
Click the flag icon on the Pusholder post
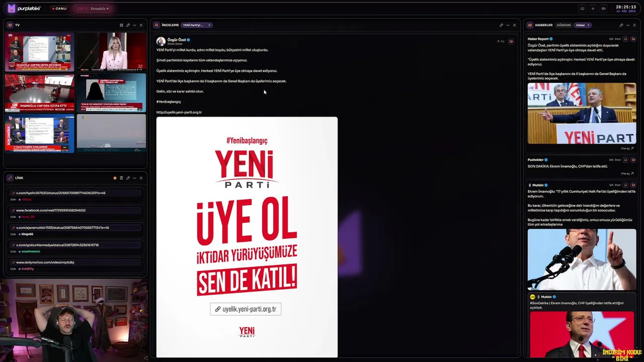[633, 160]
